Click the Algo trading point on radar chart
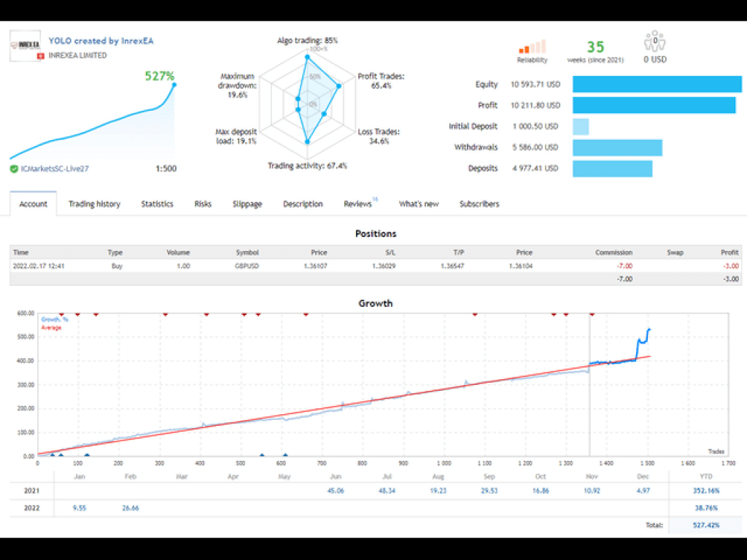The image size is (747, 560). tap(307, 56)
